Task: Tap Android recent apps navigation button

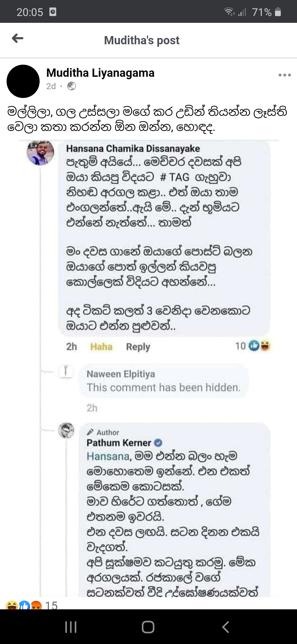Action: (x=71, y=627)
